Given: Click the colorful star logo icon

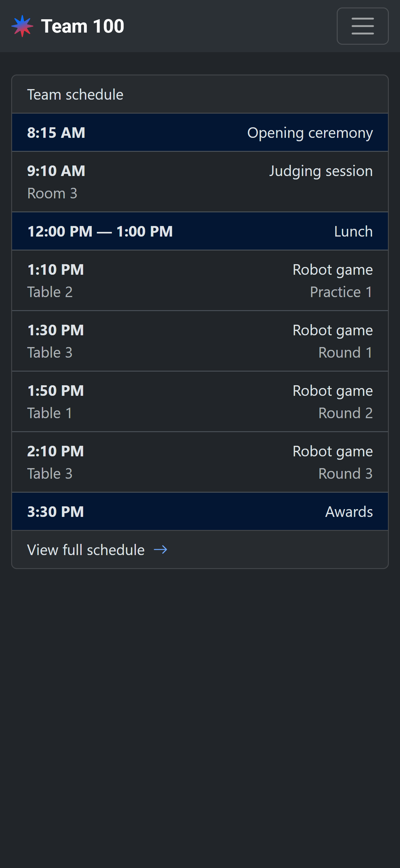Looking at the screenshot, I should [x=22, y=26].
